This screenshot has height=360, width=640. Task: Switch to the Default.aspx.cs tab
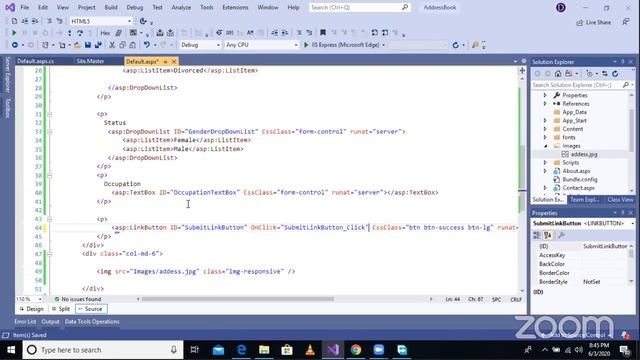point(36,61)
